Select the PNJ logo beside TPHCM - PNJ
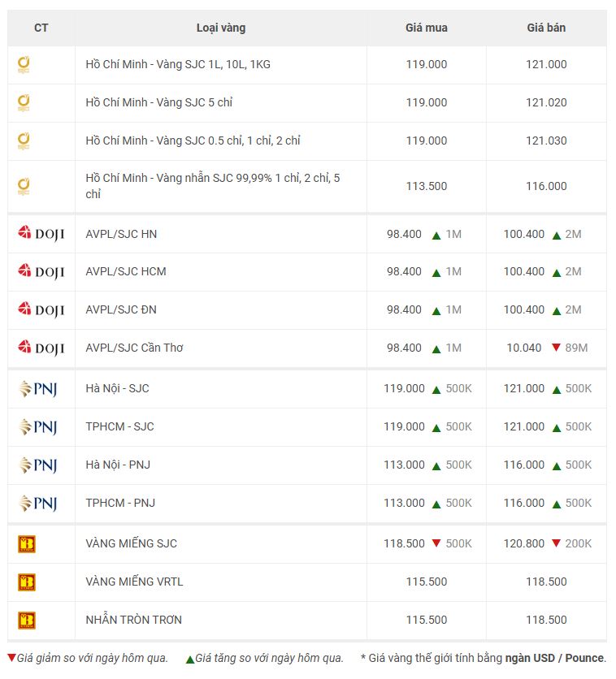616x679 pixels. (37, 504)
